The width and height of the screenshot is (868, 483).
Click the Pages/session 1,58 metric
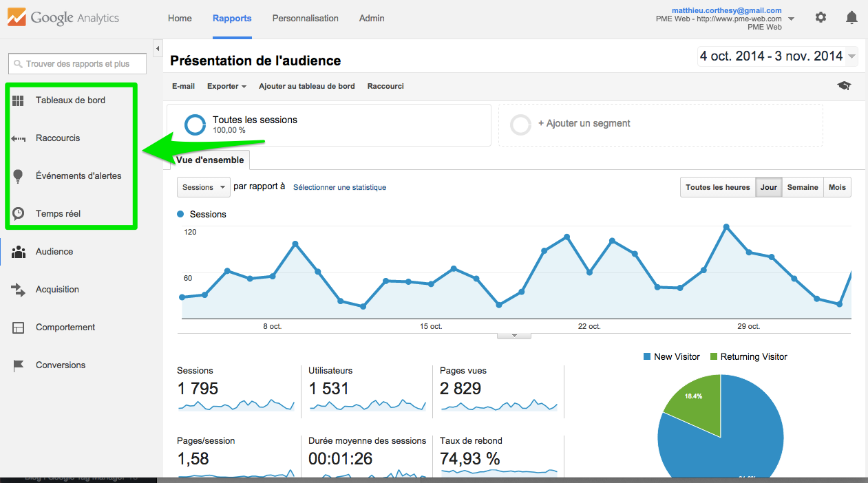pyautogui.click(x=193, y=458)
